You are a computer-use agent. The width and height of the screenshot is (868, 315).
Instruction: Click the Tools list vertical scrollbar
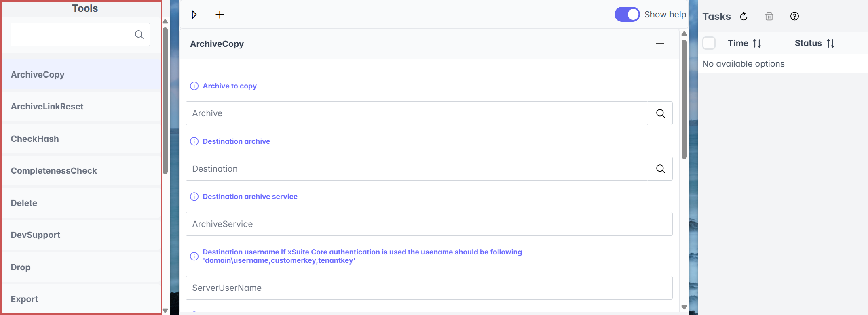tap(165, 101)
